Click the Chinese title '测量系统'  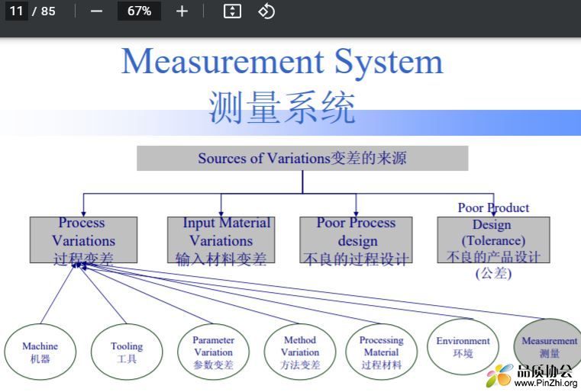[x=282, y=108]
